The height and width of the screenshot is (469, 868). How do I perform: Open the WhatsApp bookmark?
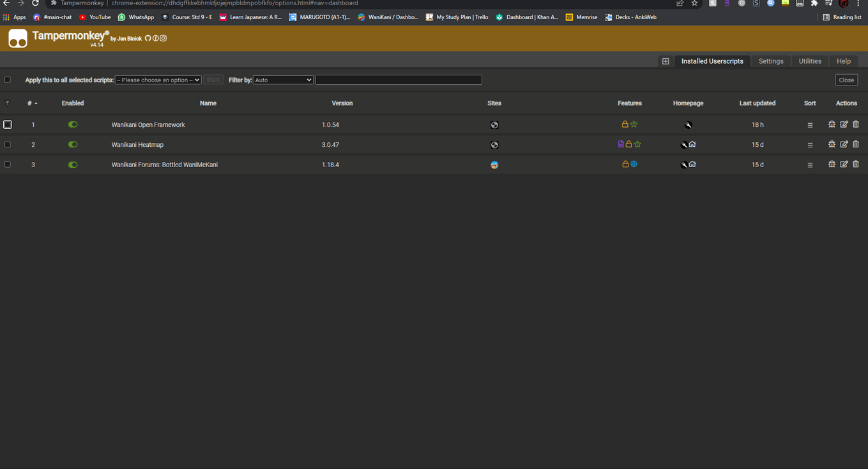[x=135, y=17]
